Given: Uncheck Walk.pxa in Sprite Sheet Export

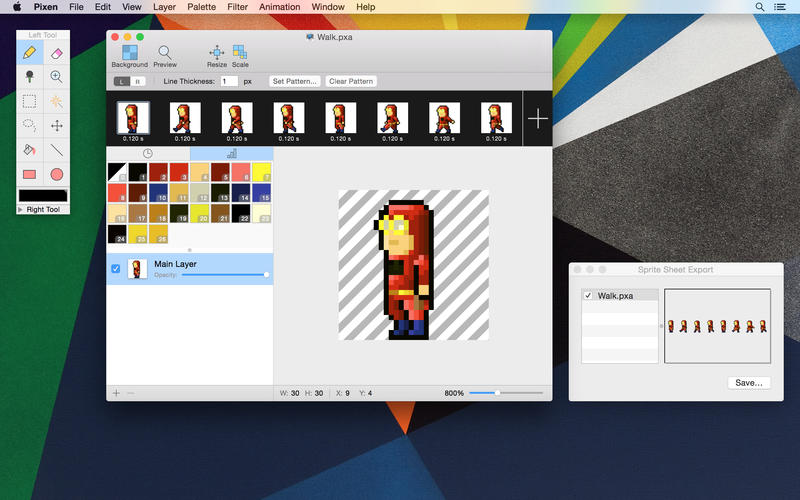Looking at the screenshot, I should 589,296.
